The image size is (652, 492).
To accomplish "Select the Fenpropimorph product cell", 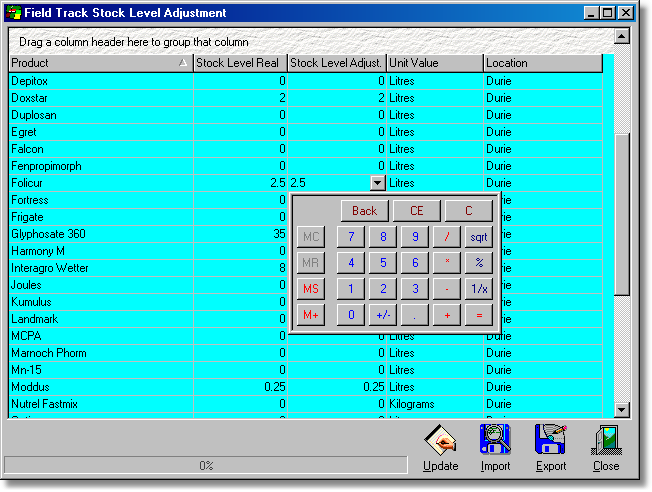I will 101,166.
